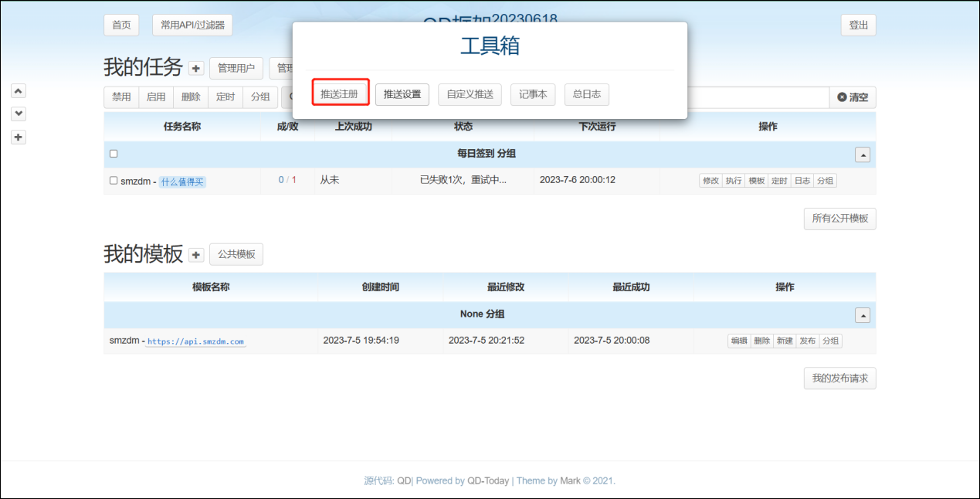Select 自定义推送 in the toolbox
The width and height of the screenshot is (980, 499).
470,95
